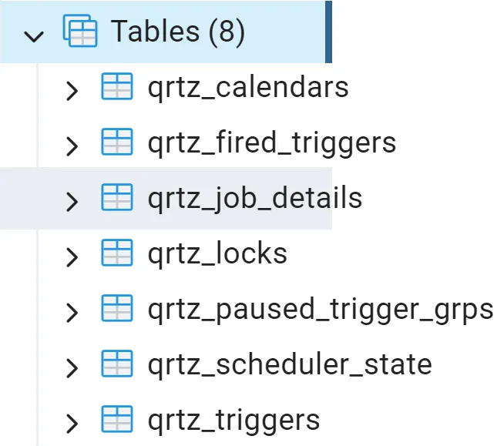Click the Tables group icon
Screen dimensions: 504x446
[80, 31]
